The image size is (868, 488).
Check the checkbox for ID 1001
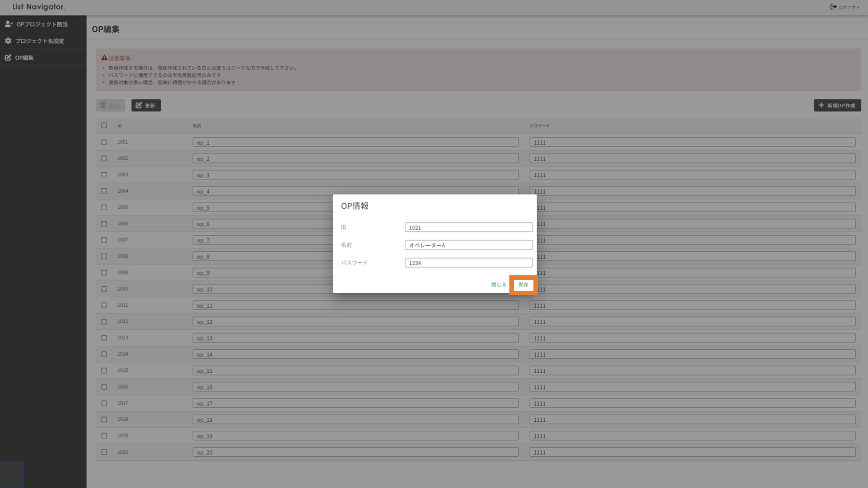click(104, 142)
